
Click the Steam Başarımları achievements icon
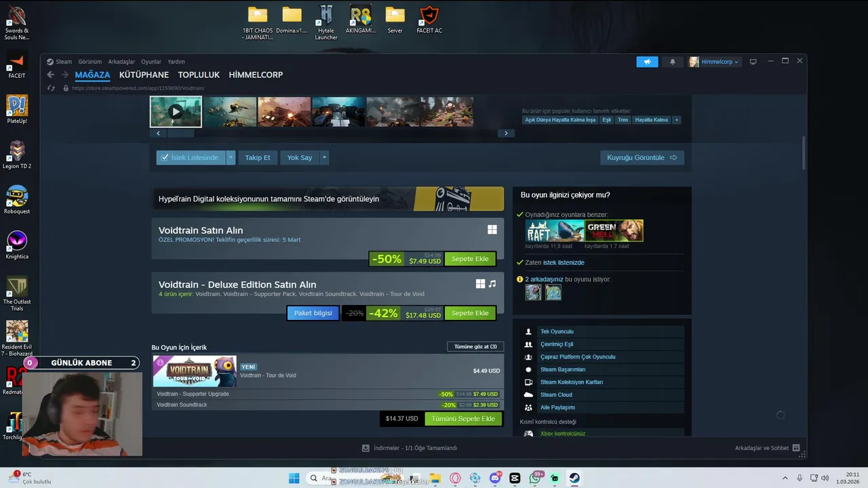pos(528,369)
